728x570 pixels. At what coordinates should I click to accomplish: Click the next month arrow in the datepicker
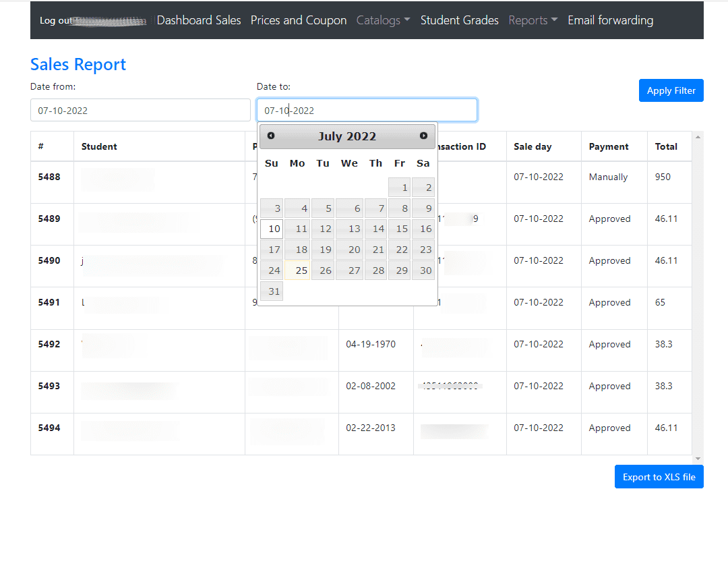(423, 136)
